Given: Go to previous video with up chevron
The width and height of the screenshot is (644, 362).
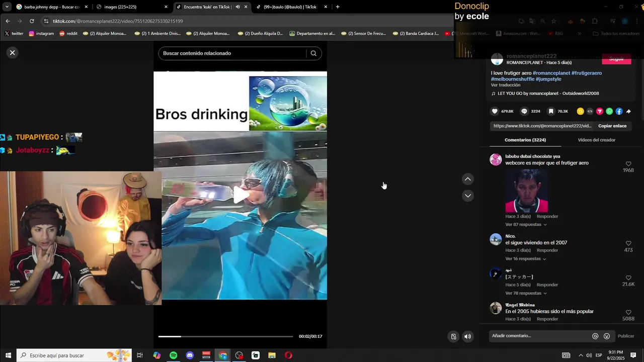Looking at the screenshot, I should pos(468,179).
